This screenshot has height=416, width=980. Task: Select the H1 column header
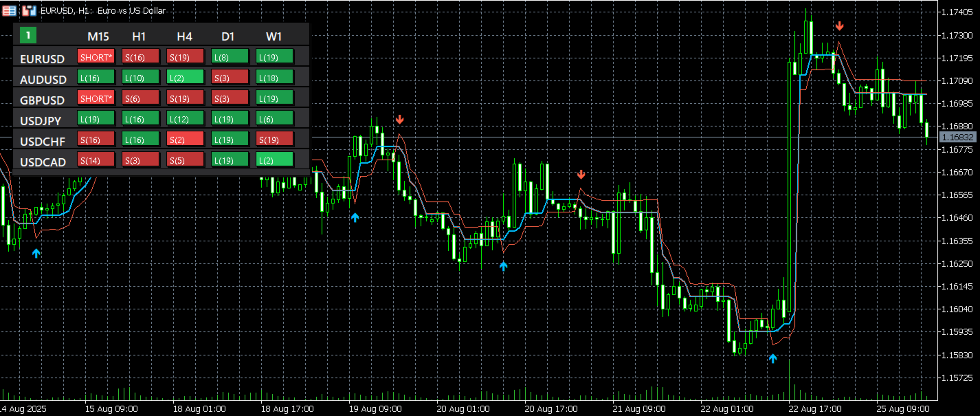coord(140,36)
